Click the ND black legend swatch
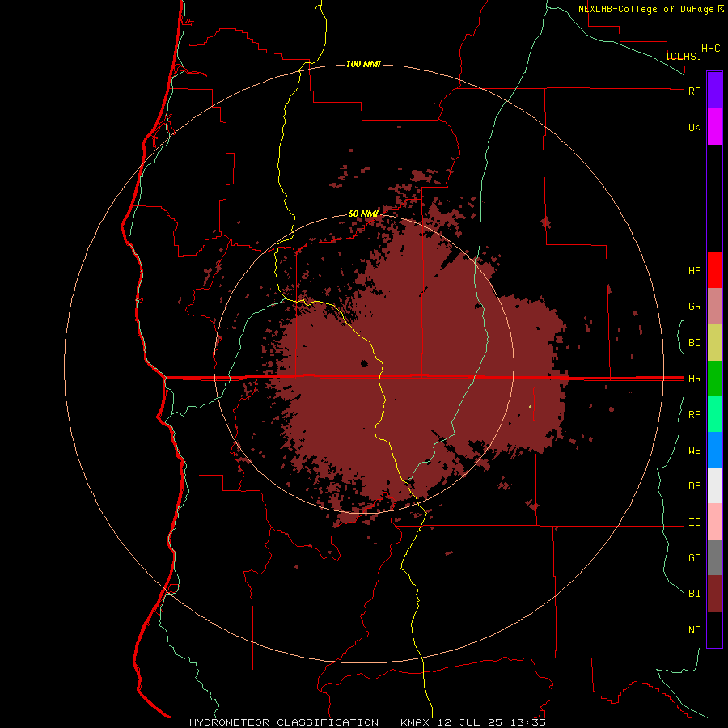The height and width of the screenshot is (728, 728). (714, 629)
